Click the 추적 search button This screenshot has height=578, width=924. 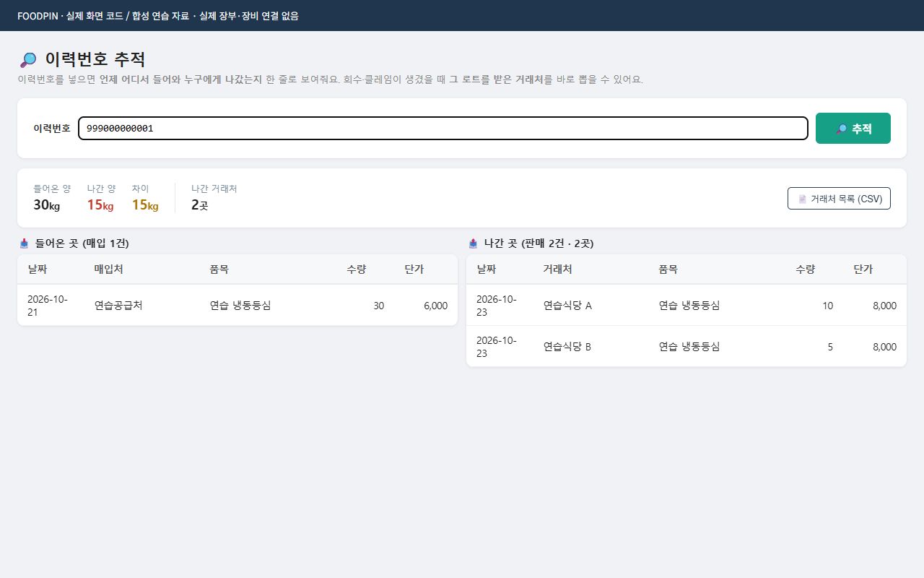[x=853, y=129]
